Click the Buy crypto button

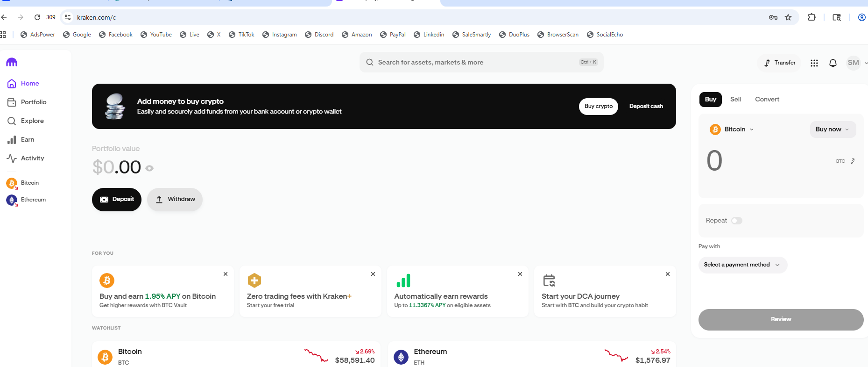coord(599,106)
